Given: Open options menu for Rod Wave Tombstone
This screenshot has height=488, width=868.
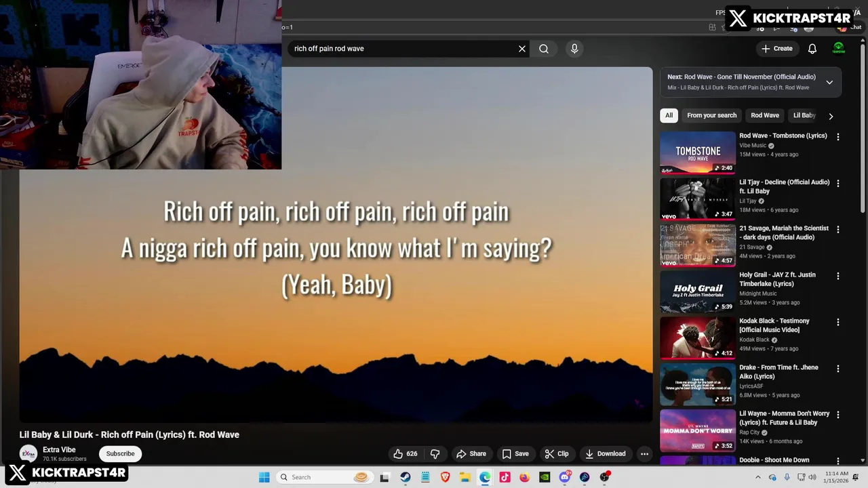Looking at the screenshot, I should pyautogui.click(x=838, y=137).
